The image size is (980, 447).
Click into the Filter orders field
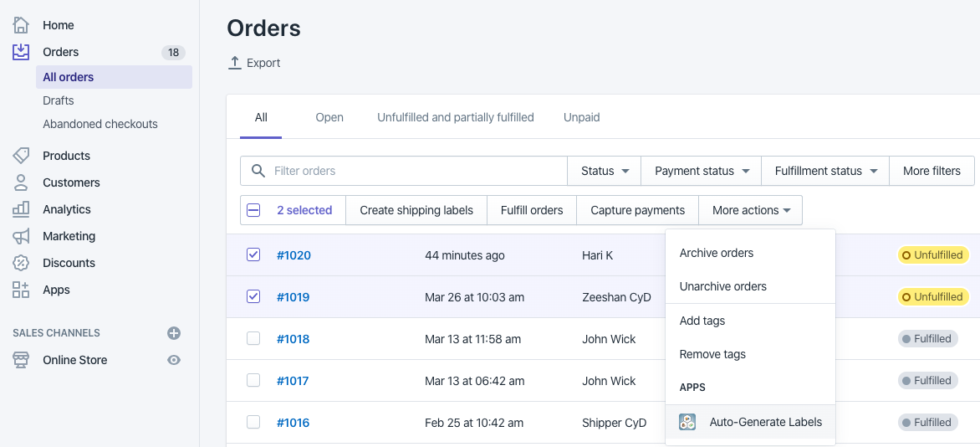point(404,171)
